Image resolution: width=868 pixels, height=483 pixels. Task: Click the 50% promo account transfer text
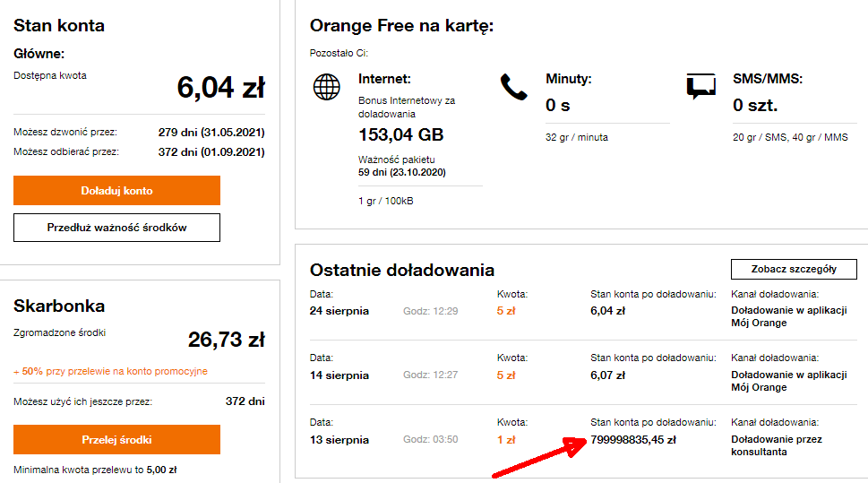pos(110,371)
